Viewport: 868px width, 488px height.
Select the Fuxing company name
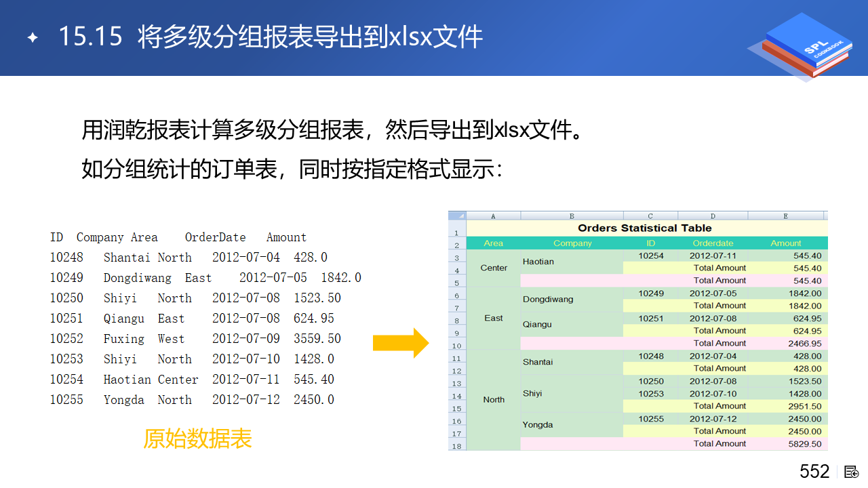tap(124, 339)
